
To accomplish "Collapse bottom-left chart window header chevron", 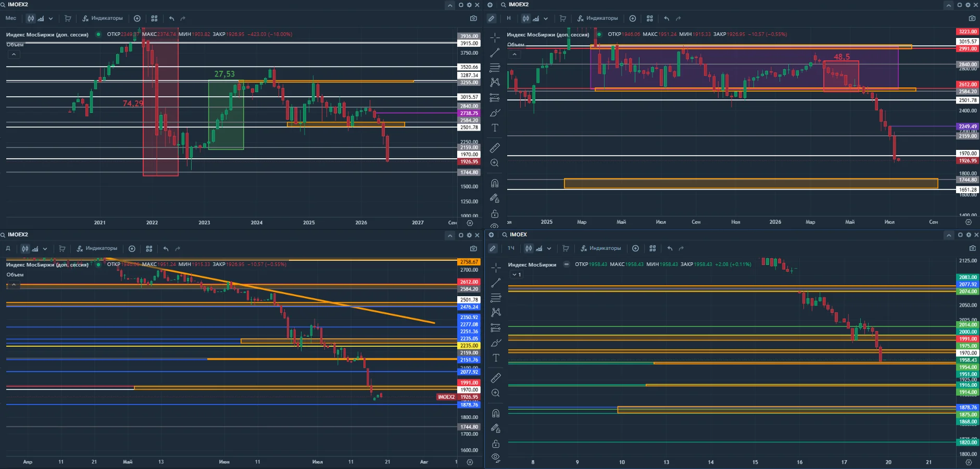I will point(450,235).
